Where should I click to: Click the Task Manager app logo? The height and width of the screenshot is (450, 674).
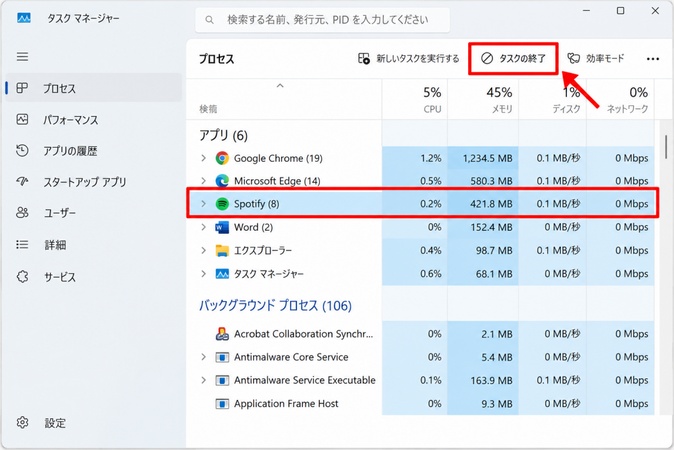[24, 18]
